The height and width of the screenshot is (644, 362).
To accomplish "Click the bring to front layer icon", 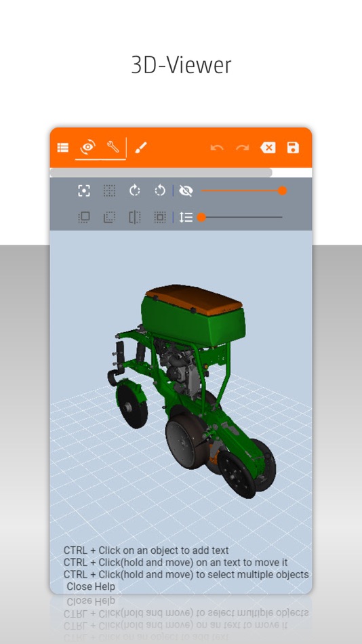I will tap(84, 217).
